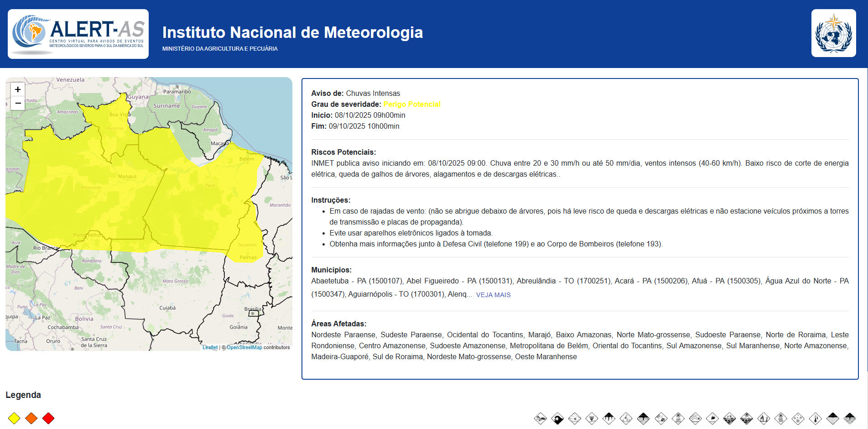
Task: Click the yellow legend diamond
Action: 14,418
